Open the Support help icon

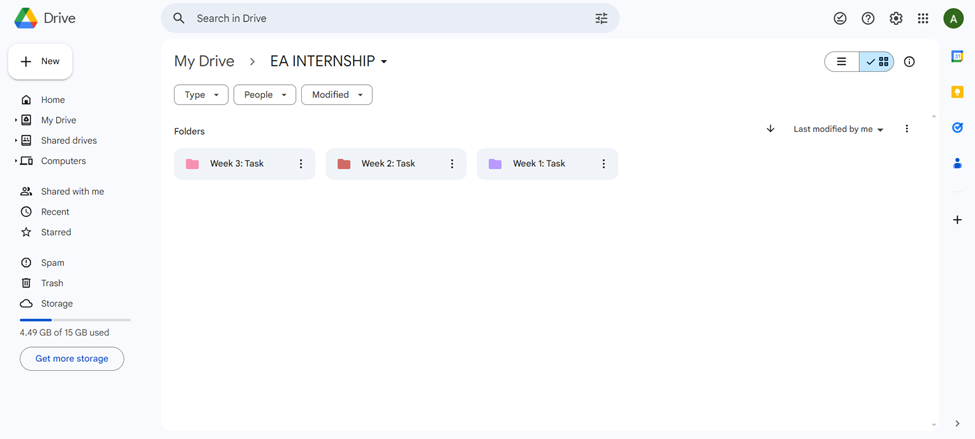click(x=868, y=18)
